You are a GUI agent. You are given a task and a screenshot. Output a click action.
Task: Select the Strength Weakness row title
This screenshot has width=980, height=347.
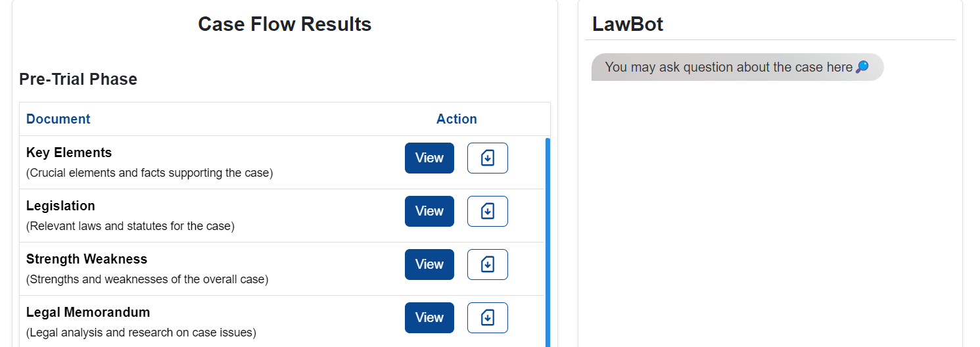(x=87, y=259)
